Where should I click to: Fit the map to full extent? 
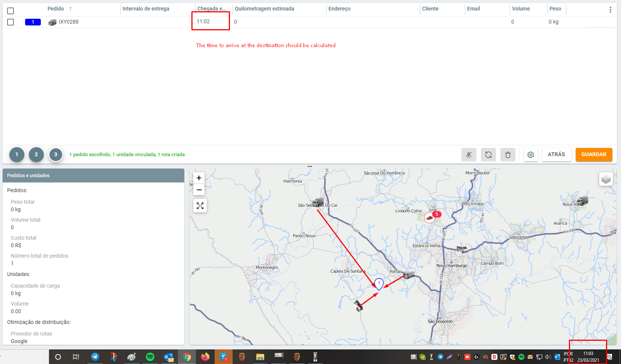(200, 206)
